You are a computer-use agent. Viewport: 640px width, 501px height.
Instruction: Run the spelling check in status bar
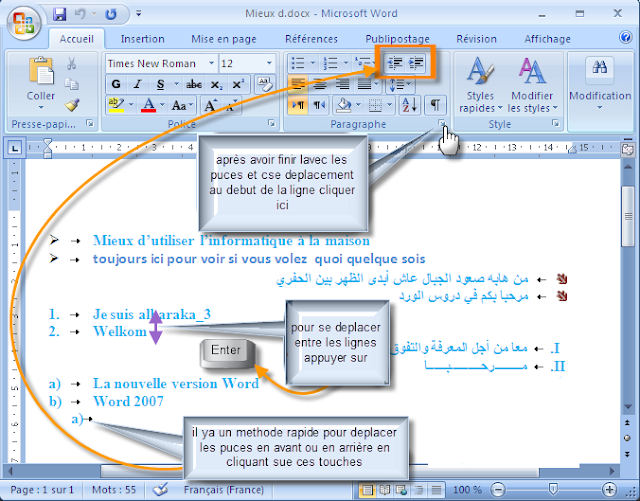160,489
